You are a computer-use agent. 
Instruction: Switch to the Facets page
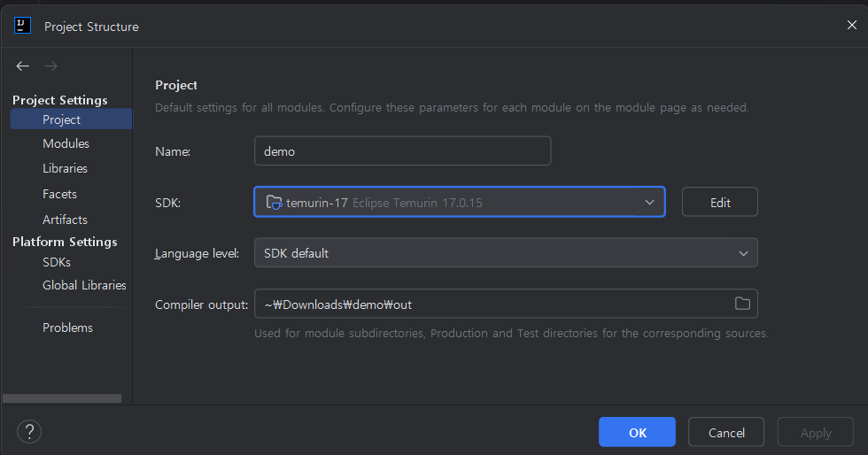pos(59,194)
